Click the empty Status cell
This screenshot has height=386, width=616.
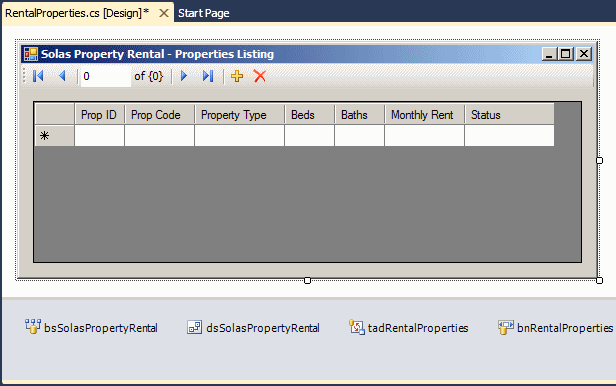(x=509, y=136)
